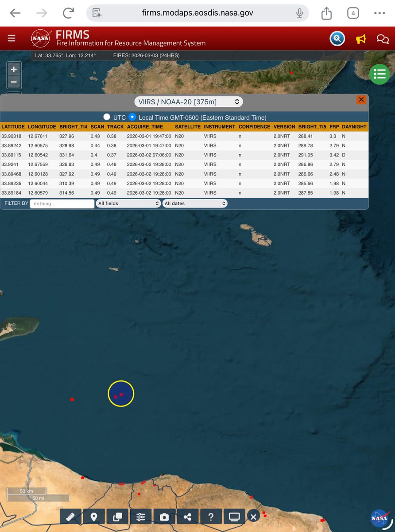Open the green layer list panel
Viewport: 395px width, 532px height.
[380, 74]
